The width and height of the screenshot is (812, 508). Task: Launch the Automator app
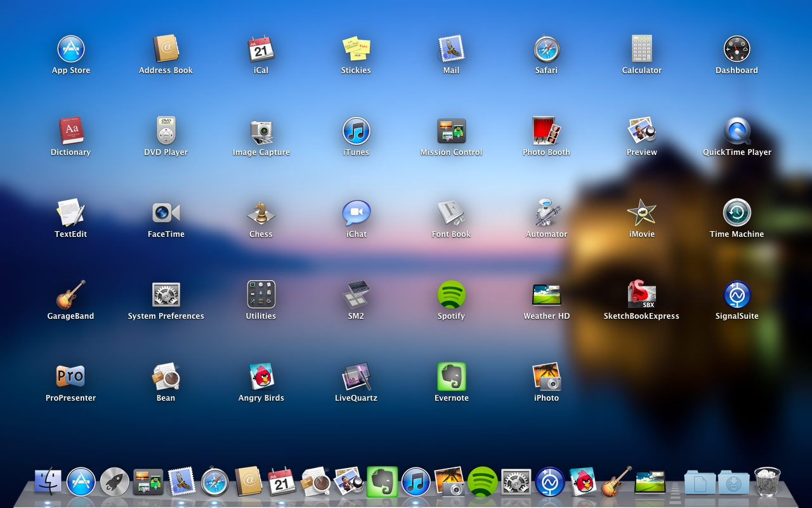coord(546,213)
